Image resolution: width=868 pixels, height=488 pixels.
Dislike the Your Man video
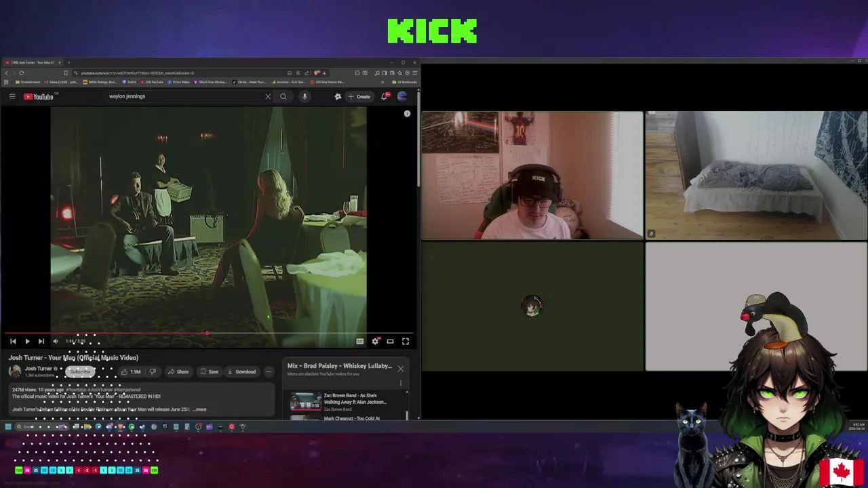(153, 371)
